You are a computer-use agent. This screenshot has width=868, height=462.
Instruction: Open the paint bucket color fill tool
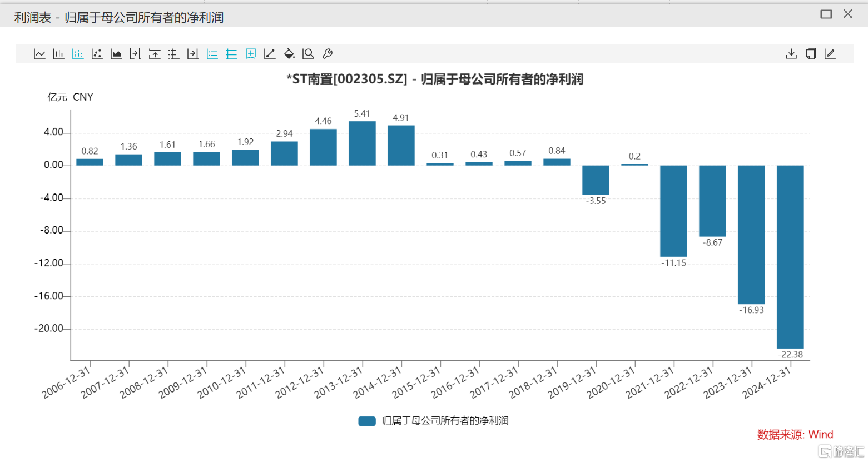[289, 54]
